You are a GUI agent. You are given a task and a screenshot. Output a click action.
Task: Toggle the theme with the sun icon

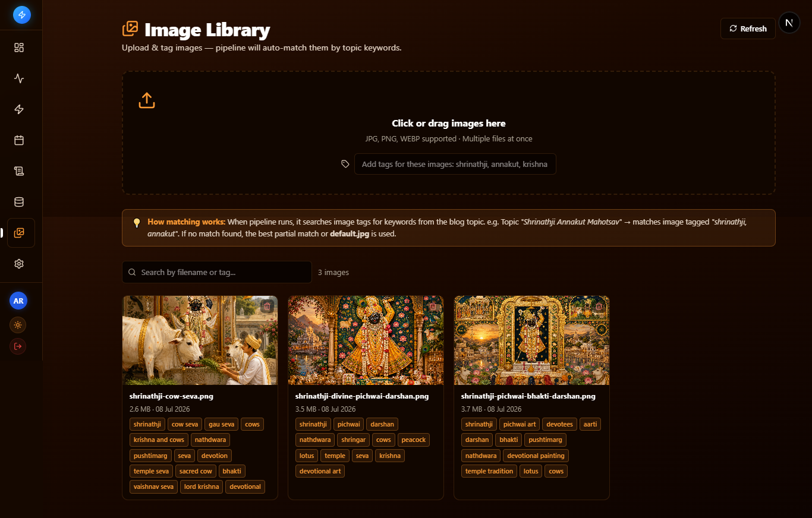pyautogui.click(x=18, y=325)
